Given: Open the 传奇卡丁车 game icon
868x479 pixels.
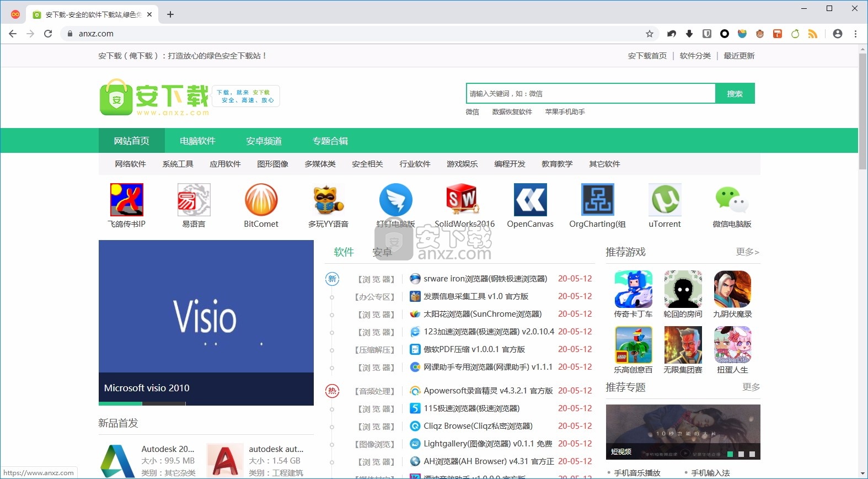Looking at the screenshot, I should pos(634,289).
